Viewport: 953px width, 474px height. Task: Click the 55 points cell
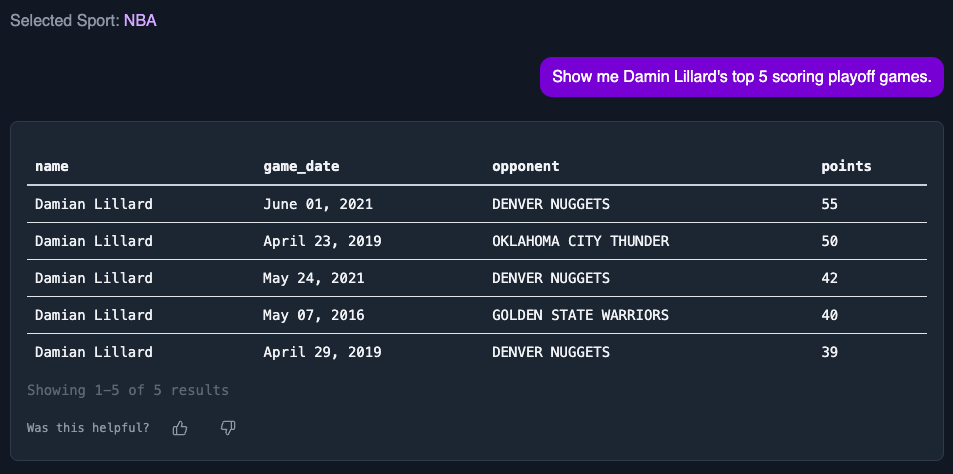(829, 204)
